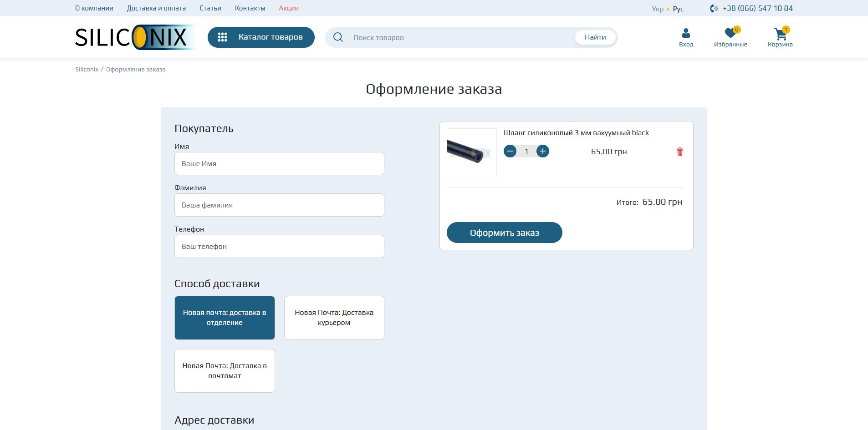
Task: Select Новая почта: доставка в отделение
Action: (225, 318)
